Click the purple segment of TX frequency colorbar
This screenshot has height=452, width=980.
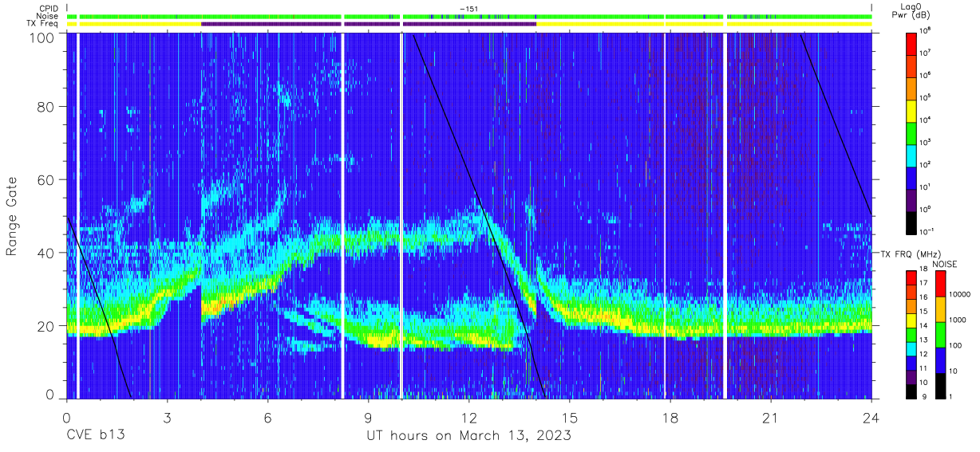point(913,378)
